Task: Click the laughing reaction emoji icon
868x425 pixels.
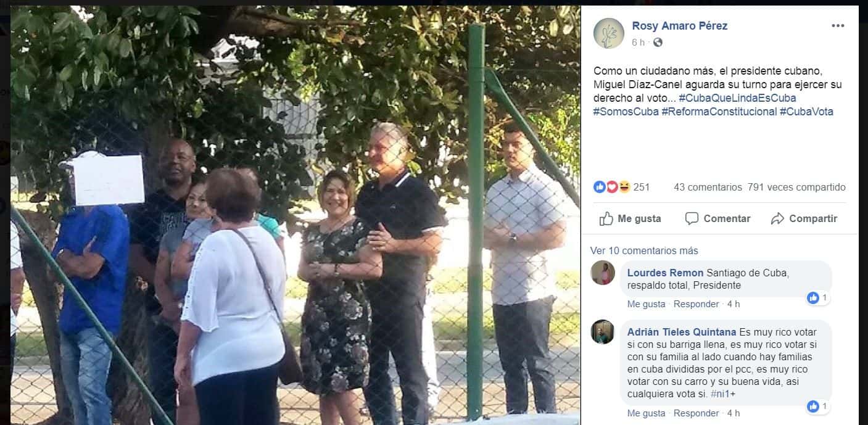Action: coord(624,187)
